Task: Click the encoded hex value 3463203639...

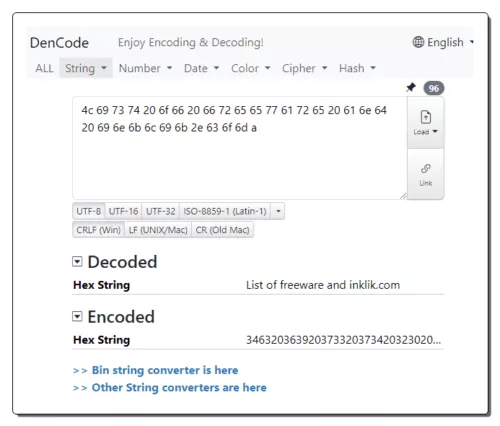Action: click(x=343, y=340)
